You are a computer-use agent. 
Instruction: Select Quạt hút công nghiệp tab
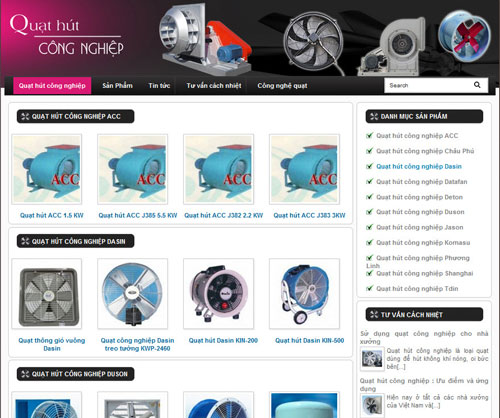(x=52, y=86)
